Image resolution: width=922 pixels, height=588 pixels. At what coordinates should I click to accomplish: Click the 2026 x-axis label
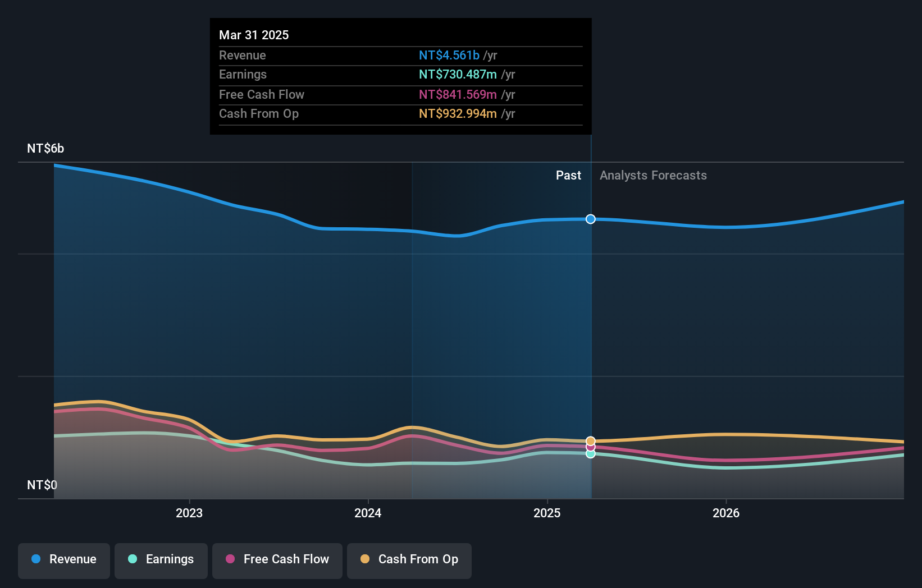point(726,513)
